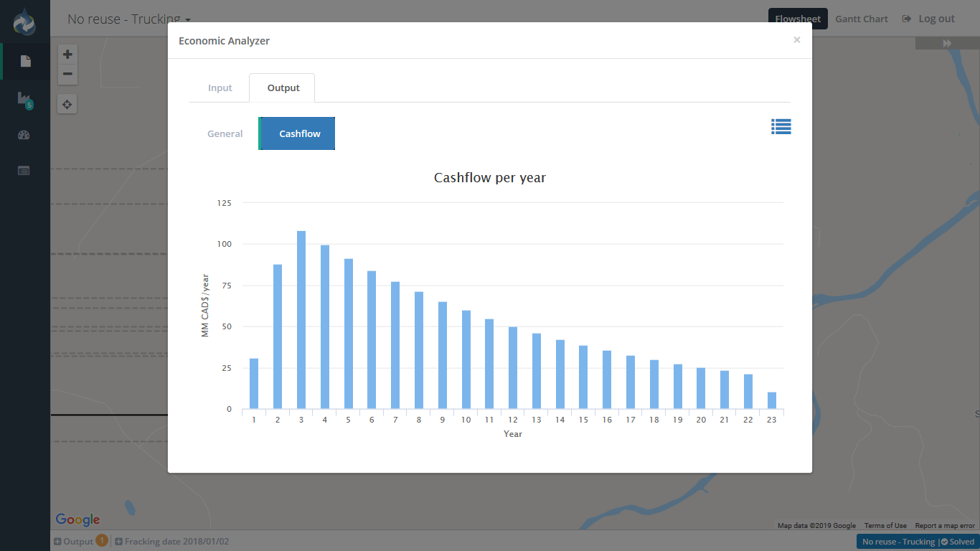The height and width of the screenshot is (551, 980).
Task: Recenter the map with crosshair button
Action: [67, 105]
